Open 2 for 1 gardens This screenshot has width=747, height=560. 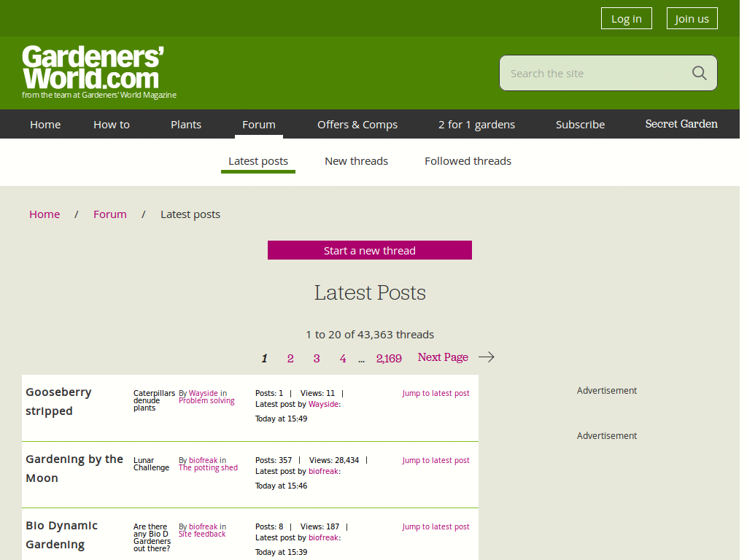(x=476, y=124)
